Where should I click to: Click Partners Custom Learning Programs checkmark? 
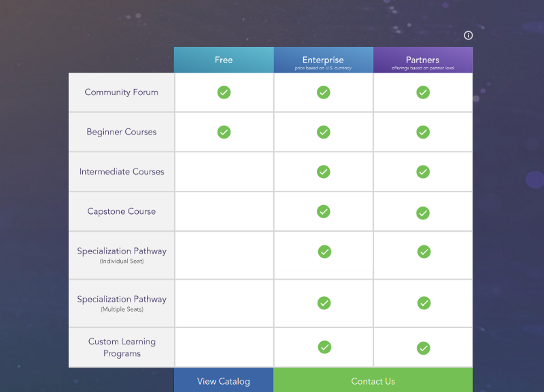(x=423, y=348)
